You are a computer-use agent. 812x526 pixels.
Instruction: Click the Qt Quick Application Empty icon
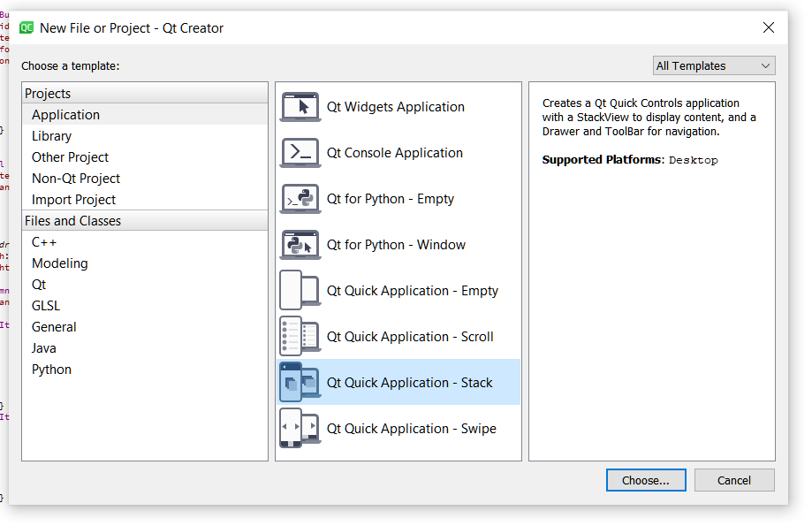(300, 291)
